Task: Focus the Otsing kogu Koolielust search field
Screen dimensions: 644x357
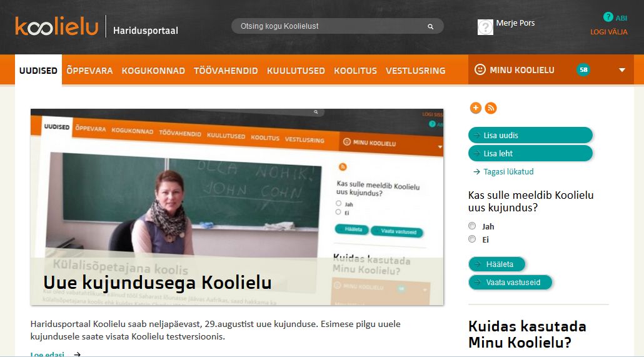Action: tap(337, 26)
